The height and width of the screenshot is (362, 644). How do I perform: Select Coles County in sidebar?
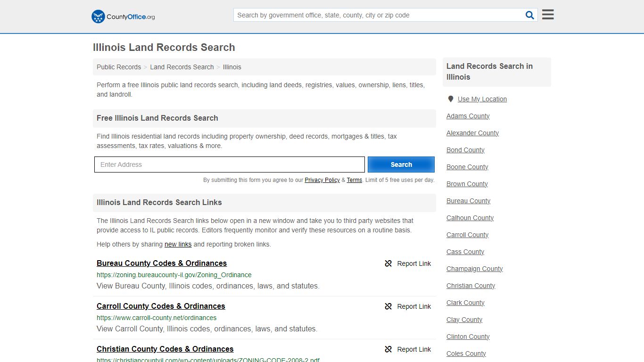click(x=466, y=354)
